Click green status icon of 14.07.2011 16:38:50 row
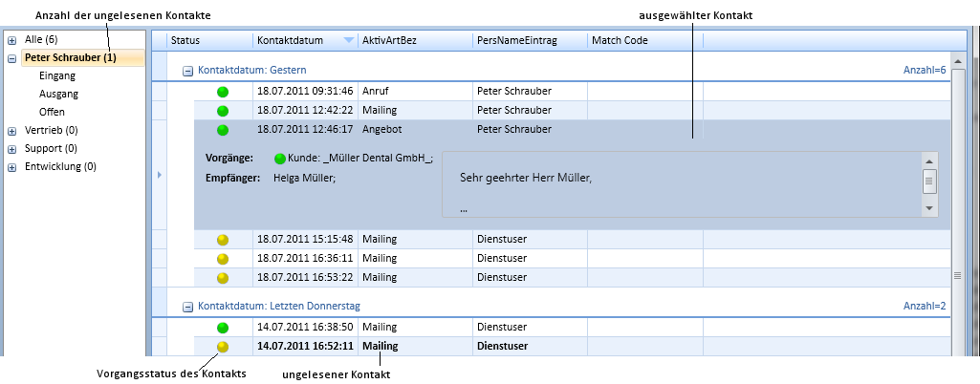Screen dimensions: 980x384 coord(223,328)
